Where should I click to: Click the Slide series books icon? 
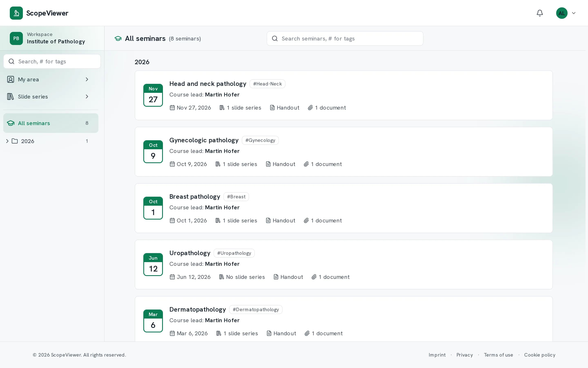(10, 97)
